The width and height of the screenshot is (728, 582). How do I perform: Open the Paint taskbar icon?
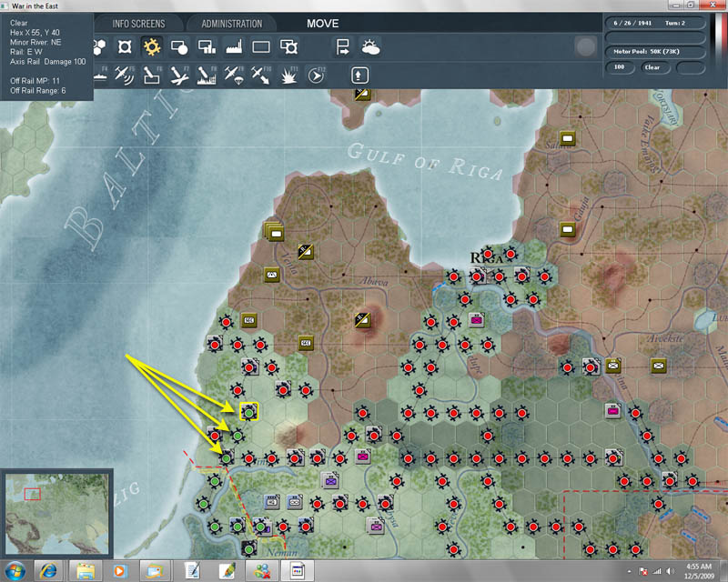[227, 571]
